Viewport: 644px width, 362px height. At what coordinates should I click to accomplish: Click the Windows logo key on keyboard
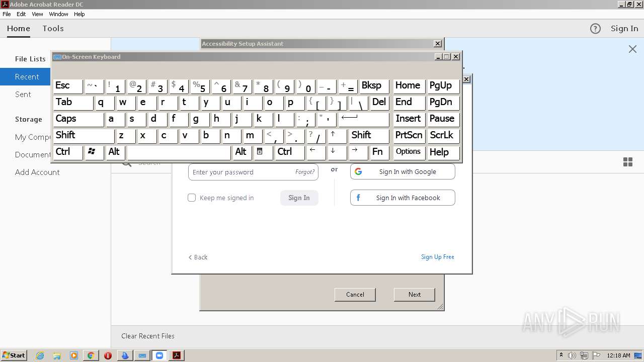[94, 152]
